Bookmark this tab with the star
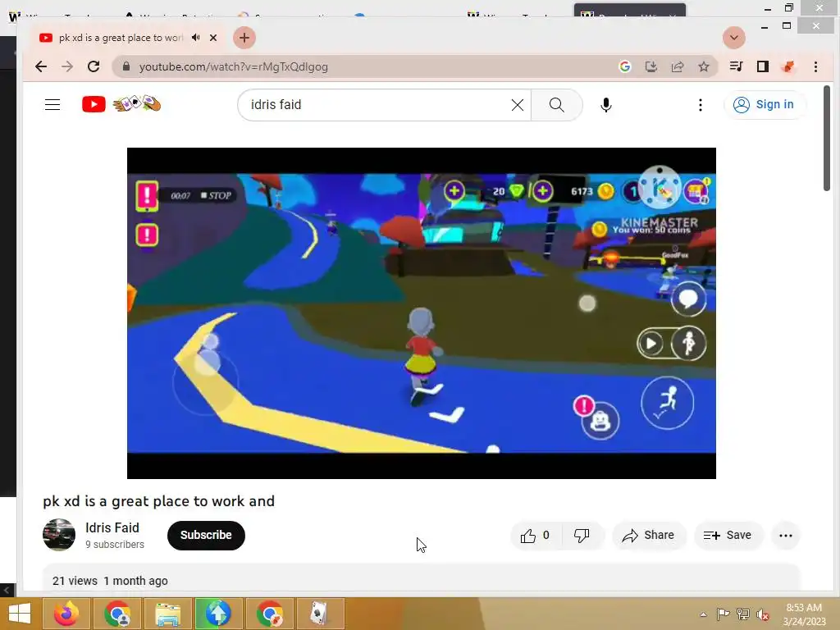840x630 pixels. click(x=704, y=66)
